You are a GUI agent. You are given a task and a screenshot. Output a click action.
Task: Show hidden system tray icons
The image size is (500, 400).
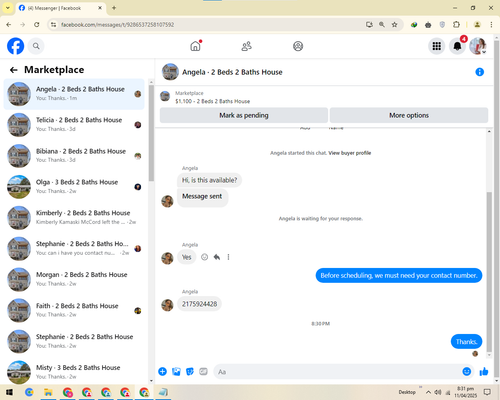click(x=428, y=392)
